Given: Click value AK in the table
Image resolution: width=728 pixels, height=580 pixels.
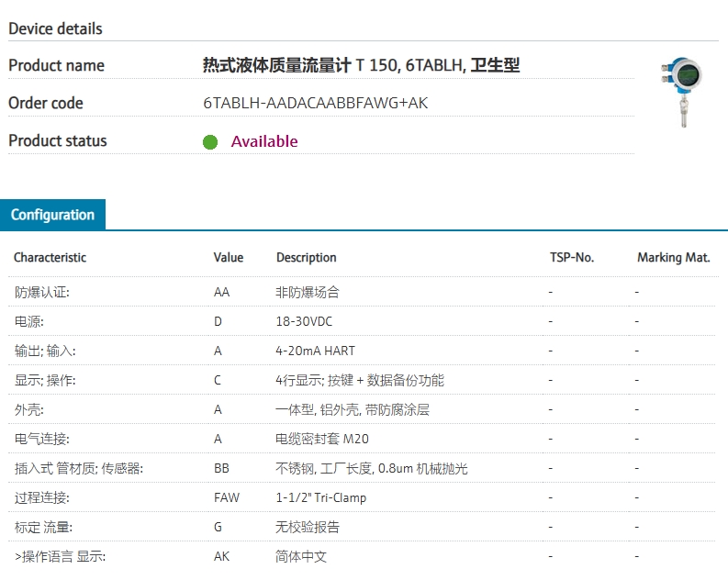Looking at the screenshot, I should (221, 556).
